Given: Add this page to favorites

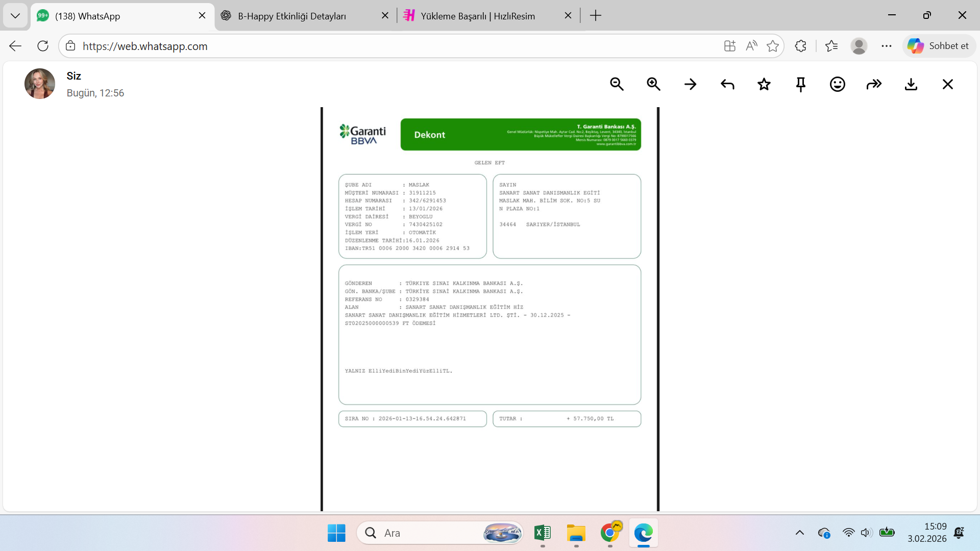Looking at the screenshot, I should [x=773, y=46].
